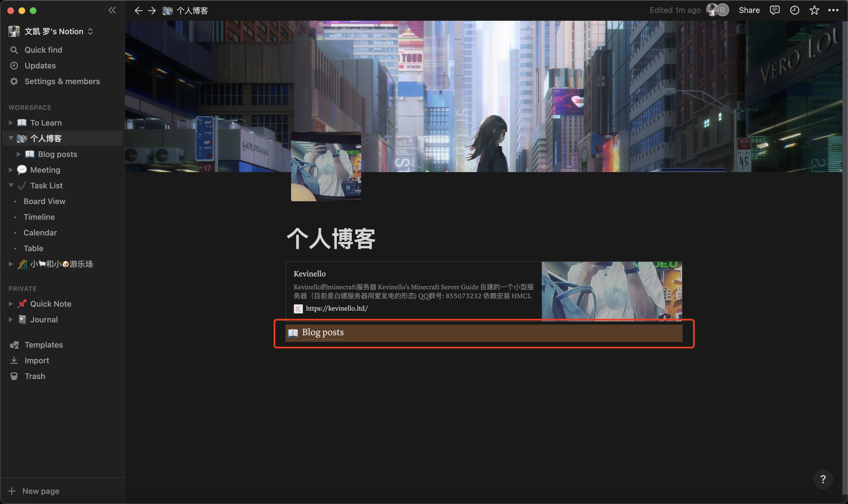This screenshot has width=848, height=504.
Task: Open the help question mark button
Action: coord(822,479)
